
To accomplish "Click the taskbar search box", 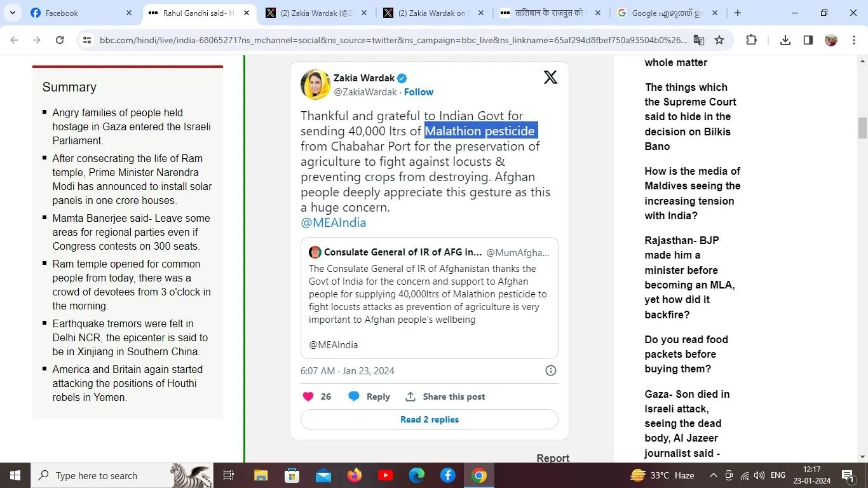I will click(x=122, y=475).
